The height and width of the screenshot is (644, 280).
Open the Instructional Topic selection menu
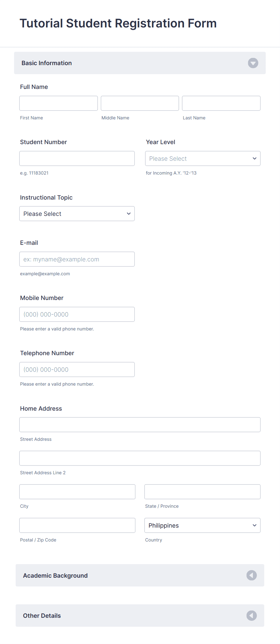77,213
